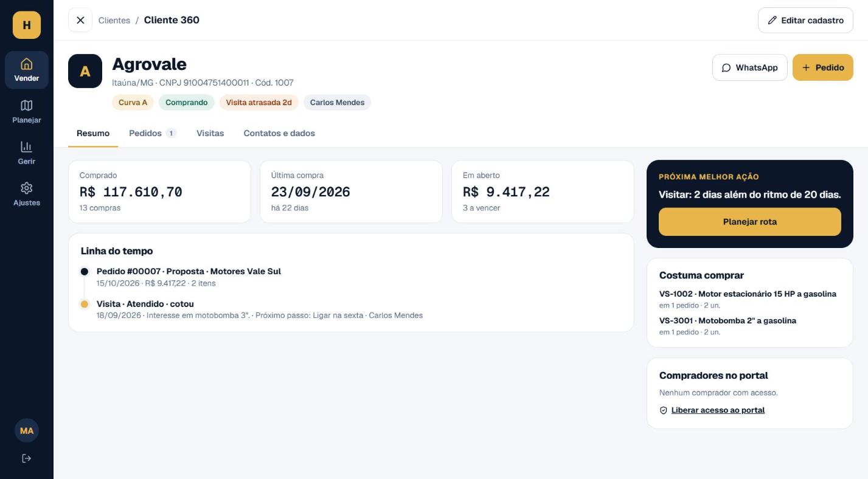Image resolution: width=868 pixels, height=479 pixels.
Task: Click the Pedidos tab count badge
Action: [x=171, y=133]
